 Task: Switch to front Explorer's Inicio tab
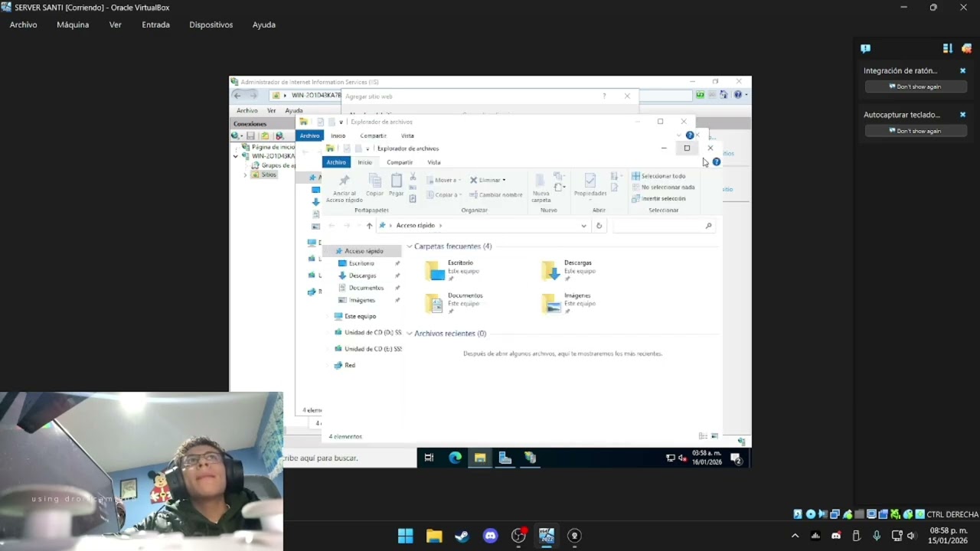point(364,162)
